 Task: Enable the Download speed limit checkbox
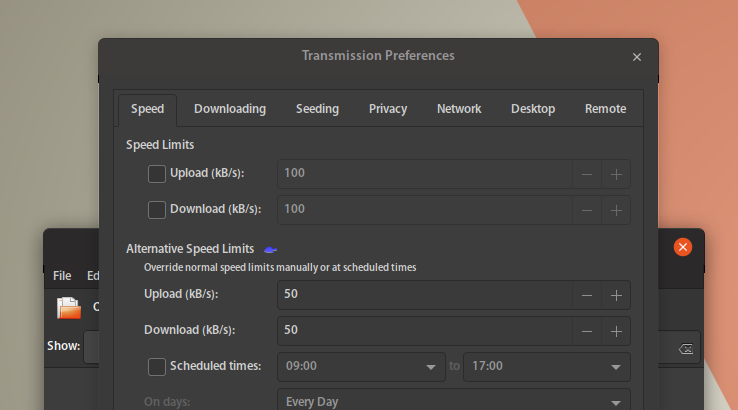click(157, 209)
